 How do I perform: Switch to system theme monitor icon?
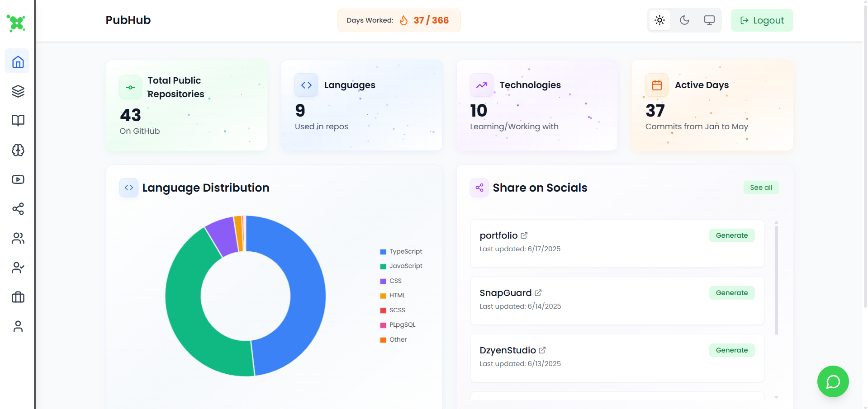click(x=709, y=20)
